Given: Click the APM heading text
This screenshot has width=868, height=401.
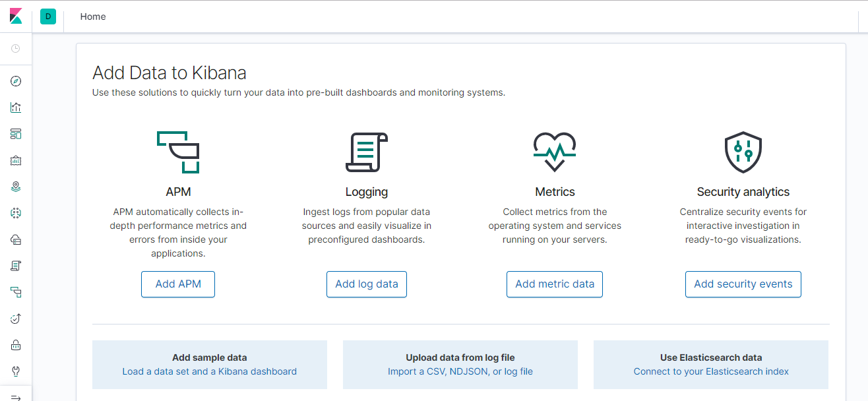Looking at the screenshot, I should 178,192.
